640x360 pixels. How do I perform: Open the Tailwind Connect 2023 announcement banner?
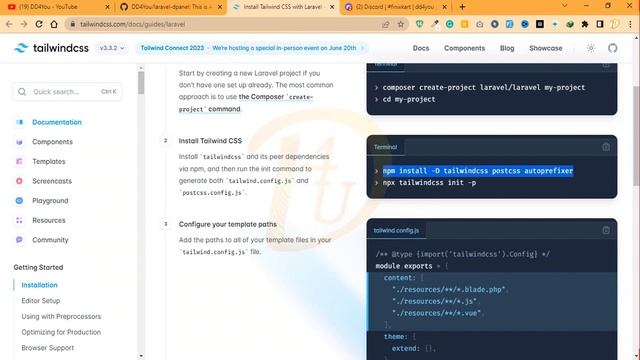tap(252, 48)
